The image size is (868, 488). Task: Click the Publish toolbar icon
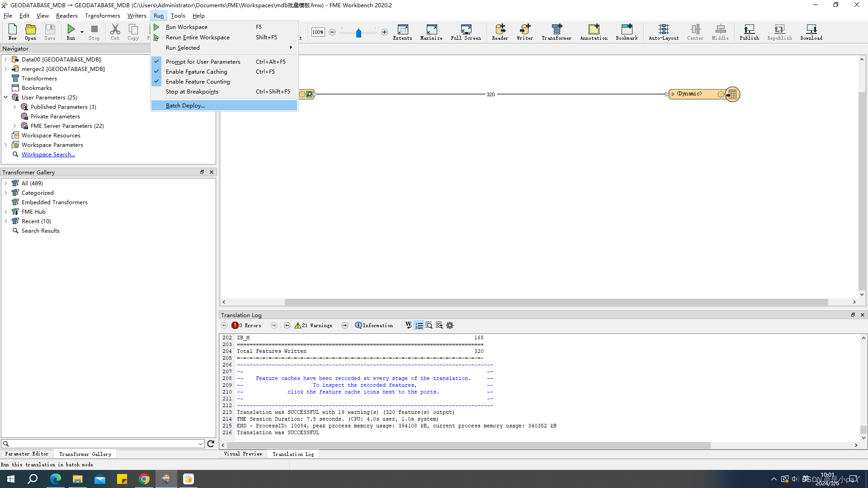(x=749, y=32)
